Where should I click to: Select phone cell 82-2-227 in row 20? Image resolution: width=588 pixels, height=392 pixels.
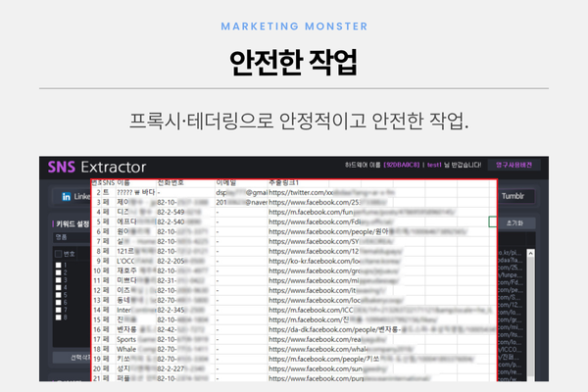tap(185, 368)
